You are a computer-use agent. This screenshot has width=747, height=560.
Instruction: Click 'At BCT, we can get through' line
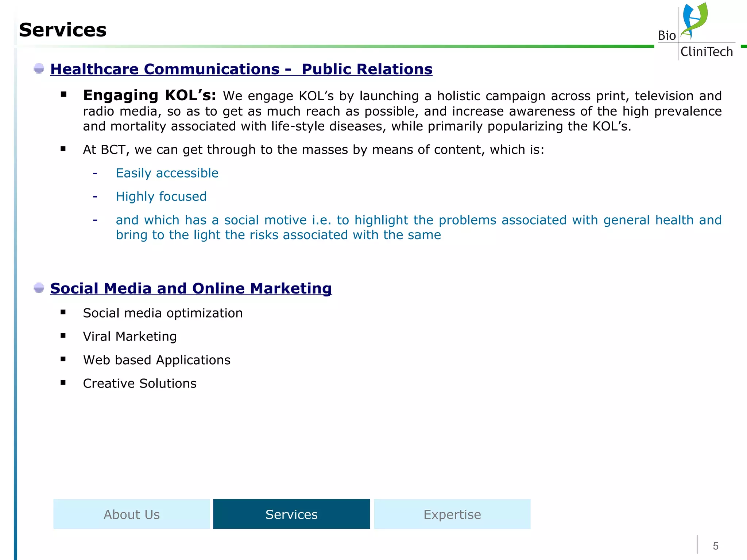(313, 149)
